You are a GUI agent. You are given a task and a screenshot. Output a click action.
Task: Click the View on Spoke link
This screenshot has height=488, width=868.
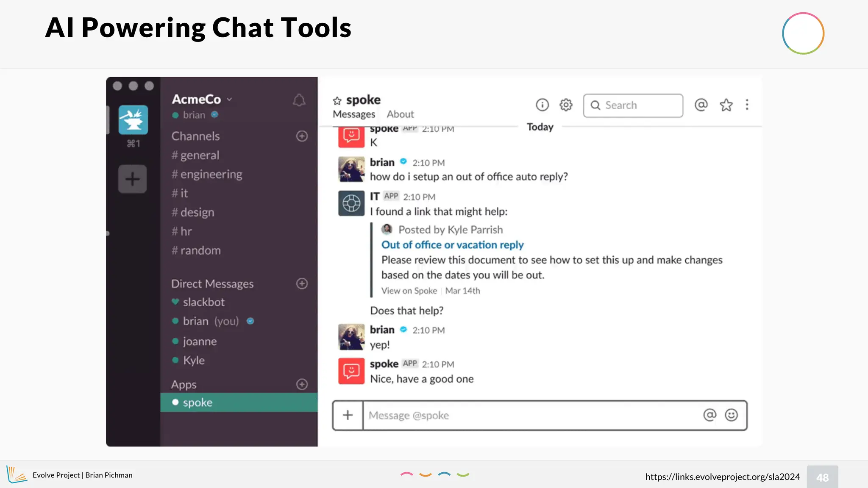point(409,291)
